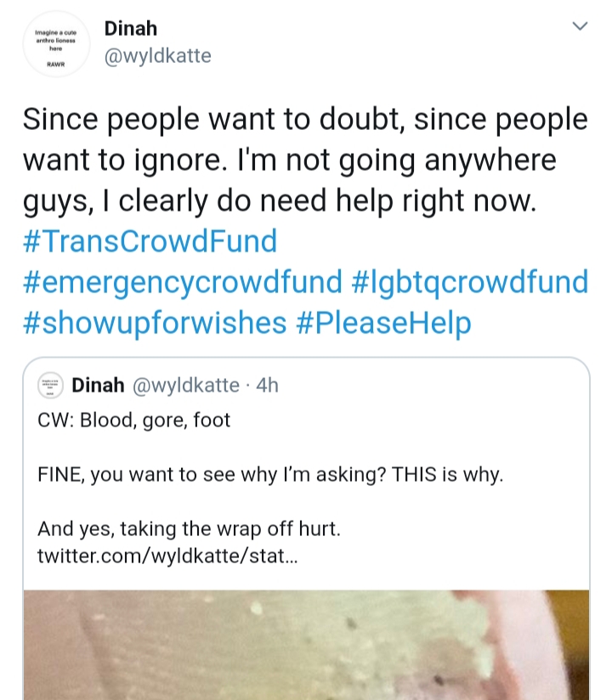Visit the @wyldkatte handle under the header name
The height and width of the screenshot is (700, 612).
pyautogui.click(x=158, y=56)
